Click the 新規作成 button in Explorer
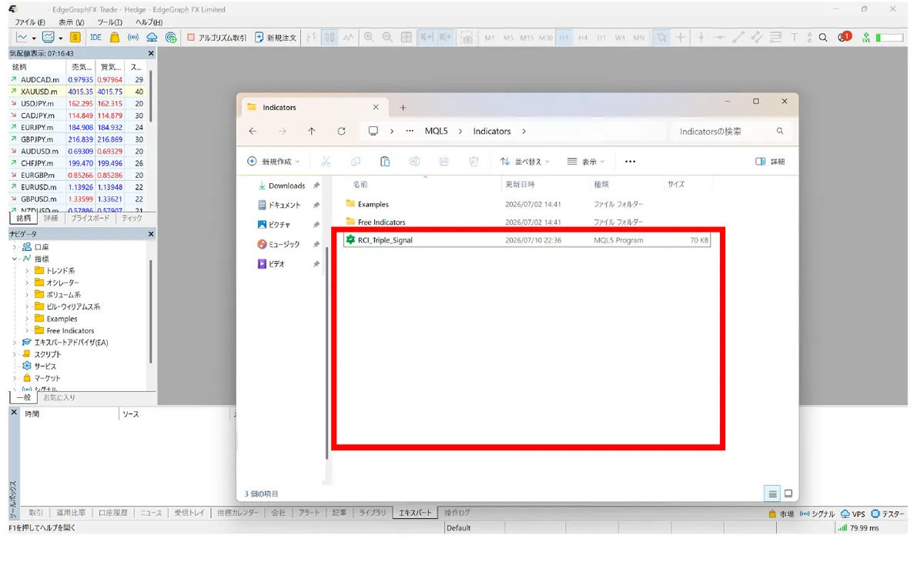 pyautogui.click(x=273, y=162)
